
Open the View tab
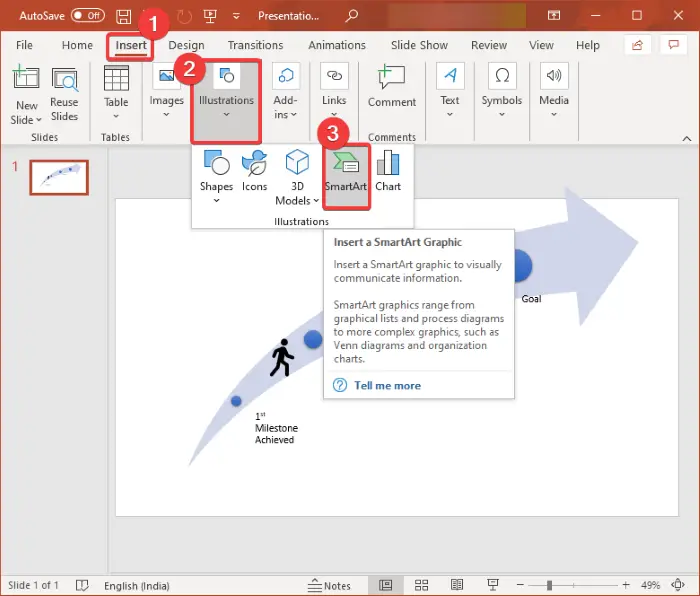pos(541,45)
